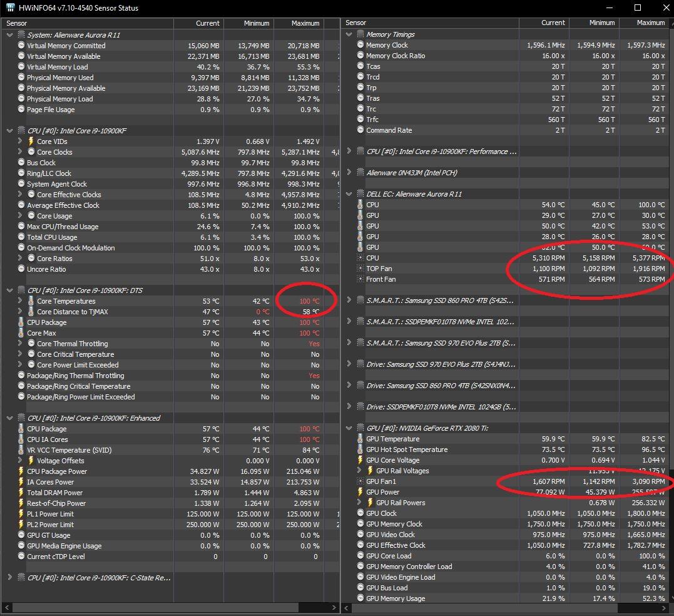Collapse the GPU NVIDIA GeForce RTX 2080 Ti group
This screenshot has width=674, height=616.
click(x=349, y=428)
